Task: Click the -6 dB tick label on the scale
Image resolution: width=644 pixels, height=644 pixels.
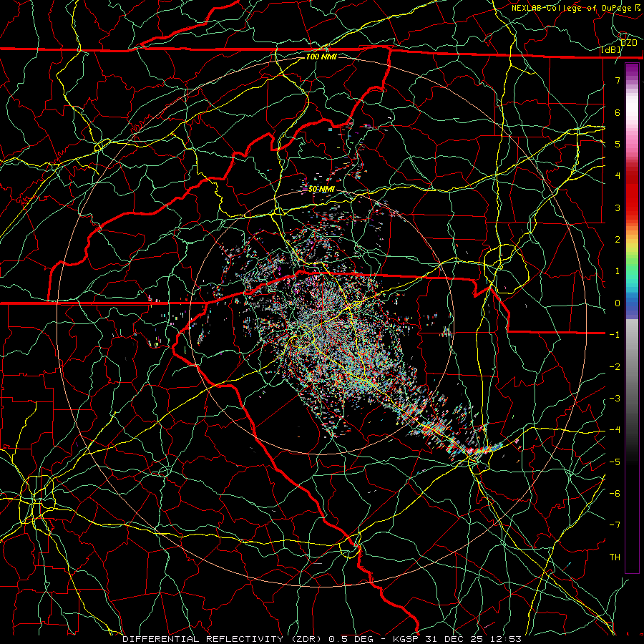Action: click(x=615, y=494)
